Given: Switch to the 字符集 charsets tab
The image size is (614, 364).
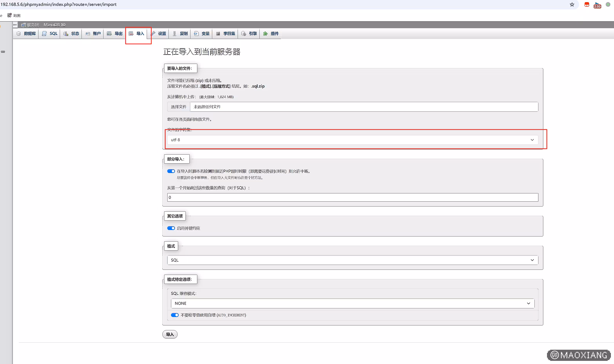Looking at the screenshot, I should [225, 34].
